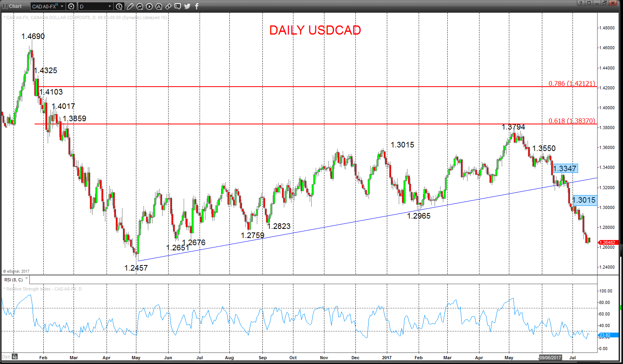Click the highlighted 1.3015 blue price annotation
The image size is (623, 364).
coord(584,200)
